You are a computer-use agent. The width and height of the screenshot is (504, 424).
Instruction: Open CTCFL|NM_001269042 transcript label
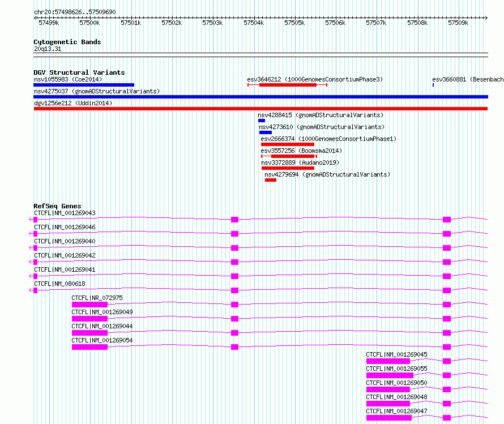click(x=65, y=255)
